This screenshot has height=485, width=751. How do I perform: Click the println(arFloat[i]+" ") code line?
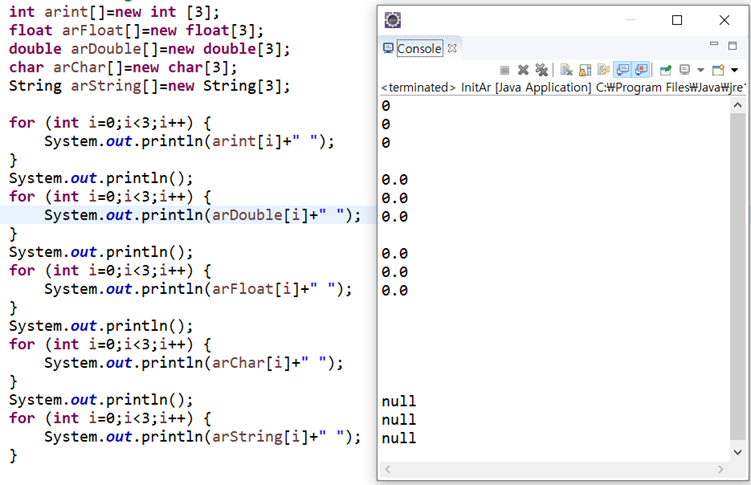(198, 289)
